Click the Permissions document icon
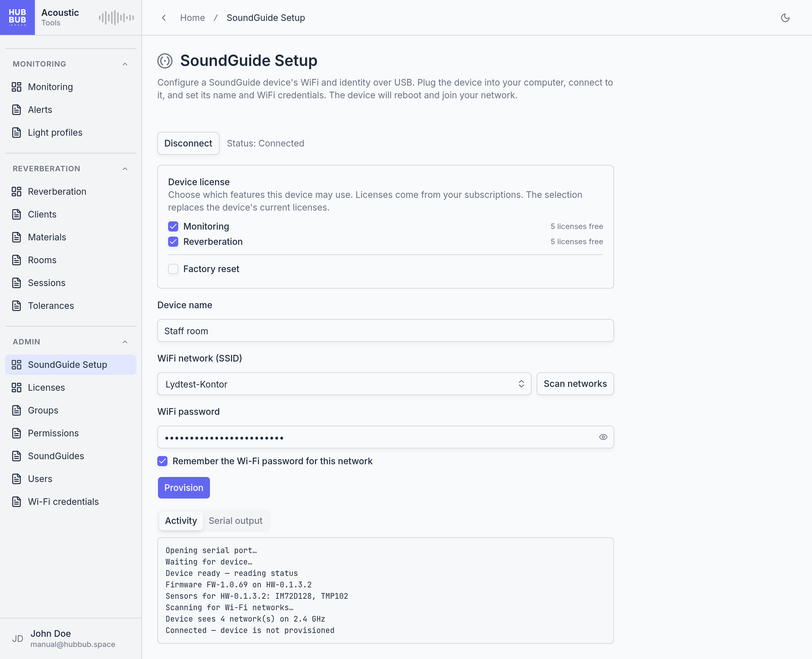Image resolution: width=812 pixels, height=659 pixels. tap(16, 433)
